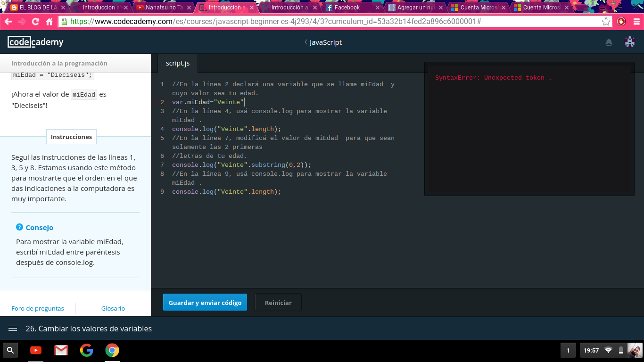Open the browser Home icon

(x=49, y=22)
